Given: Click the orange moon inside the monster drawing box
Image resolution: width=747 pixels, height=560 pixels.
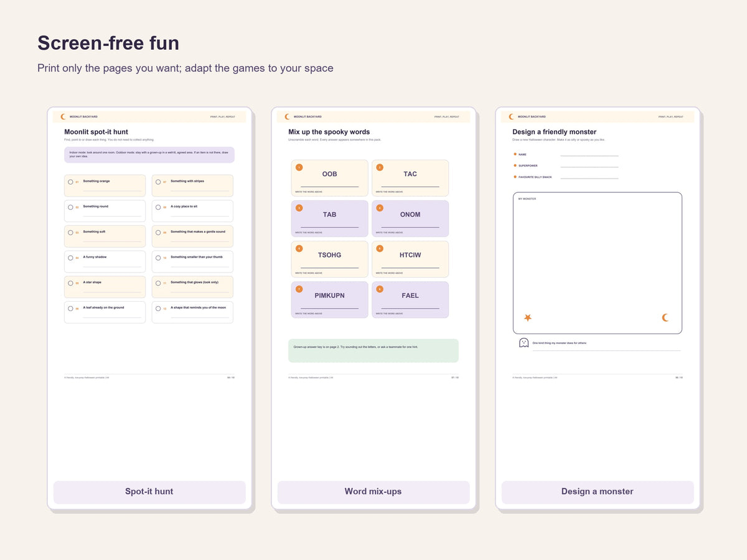Looking at the screenshot, I should tap(665, 317).
